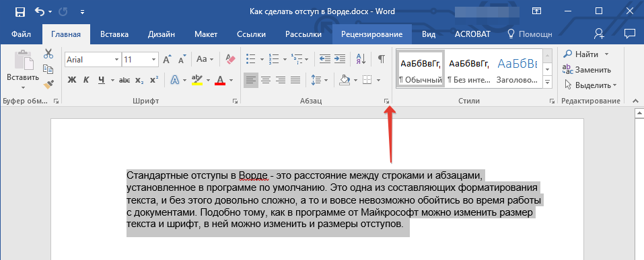Switch to the Вставка tab
Image resolution: width=644 pixels, height=260 pixels.
(114, 34)
